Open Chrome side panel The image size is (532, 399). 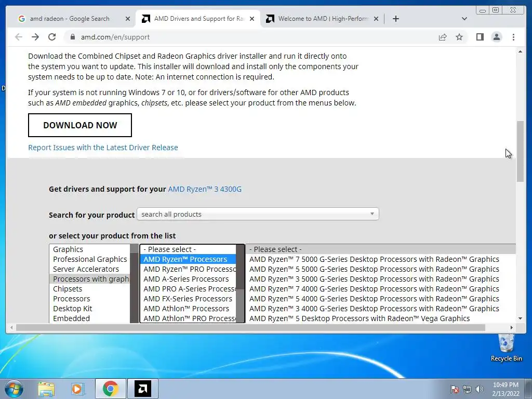pos(480,37)
